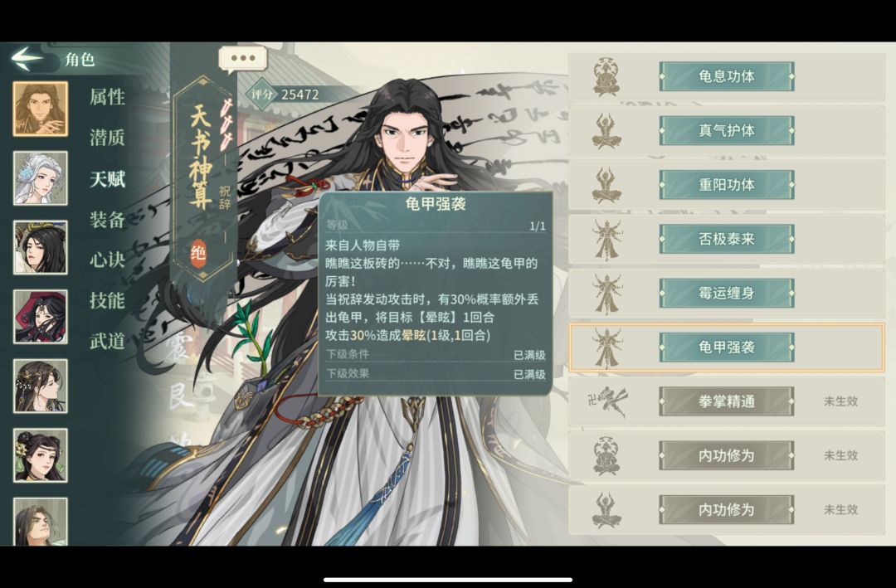896x588 pixels.
Task: Switch to the 装备 tab
Action: 107,220
